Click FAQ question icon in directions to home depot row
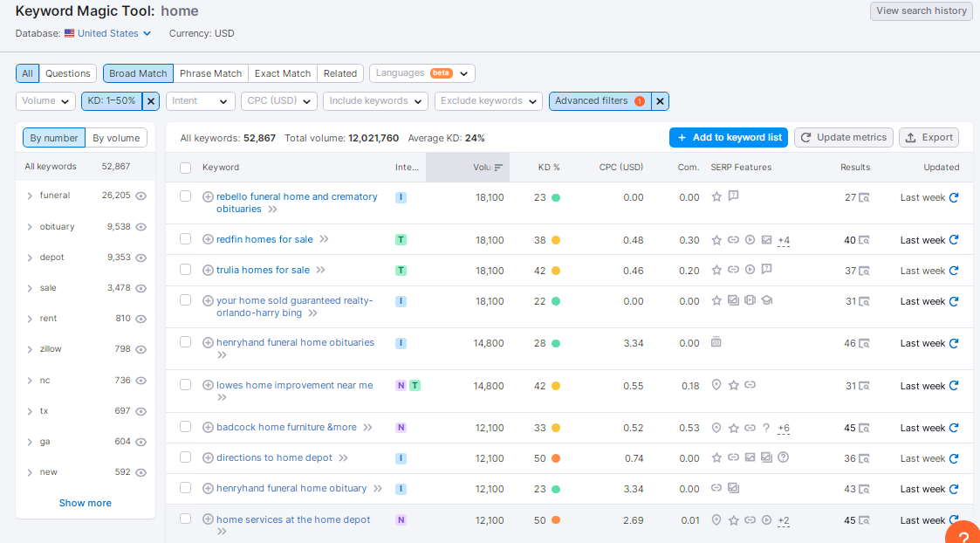This screenshot has width=980, height=543. tap(783, 457)
